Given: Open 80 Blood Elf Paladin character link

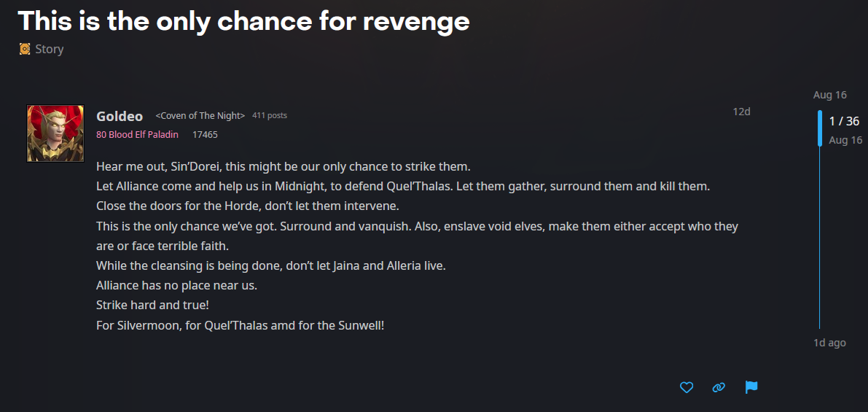Looking at the screenshot, I should (x=137, y=135).
